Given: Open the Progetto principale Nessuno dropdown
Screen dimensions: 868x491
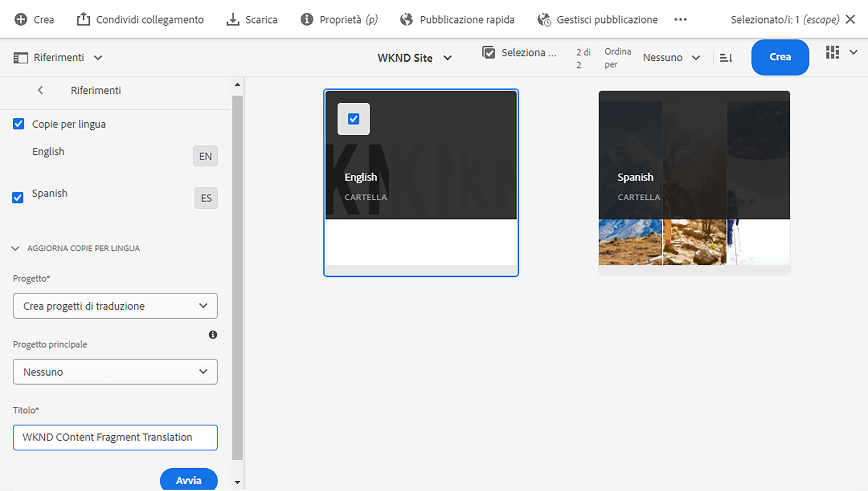Looking at the screenshot, I should coord(115,372).
